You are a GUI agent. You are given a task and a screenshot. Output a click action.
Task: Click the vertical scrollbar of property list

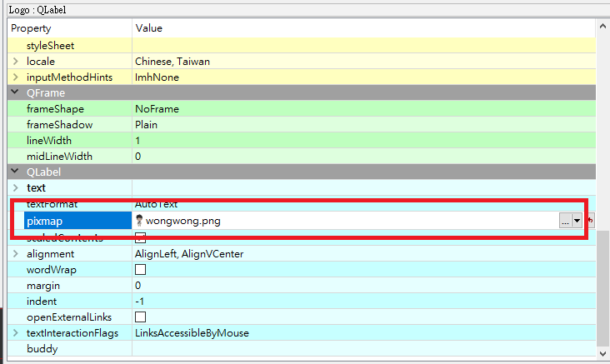click(x=603, y=283)
